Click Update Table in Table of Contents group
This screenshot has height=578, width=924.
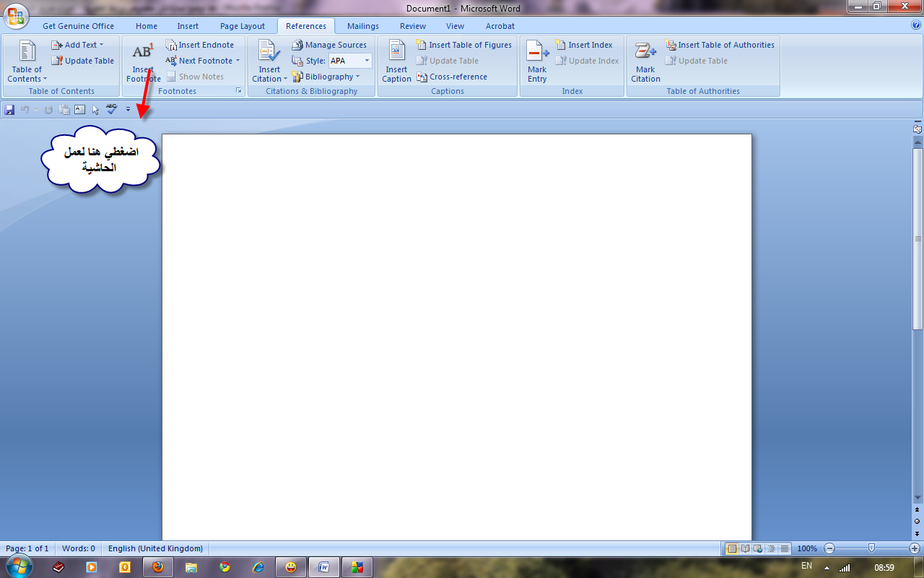pos(82,61)
